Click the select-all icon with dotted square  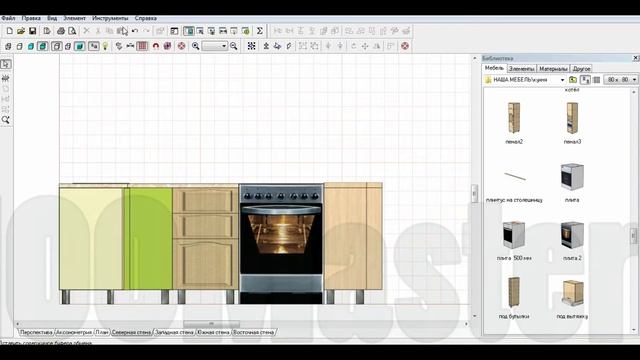(x=251, y=46)
